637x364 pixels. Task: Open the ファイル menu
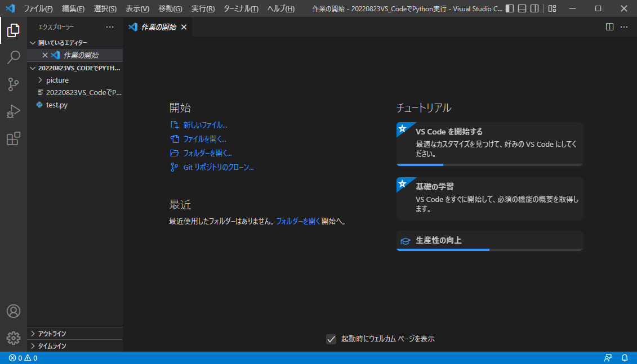(x=38, y=8)
